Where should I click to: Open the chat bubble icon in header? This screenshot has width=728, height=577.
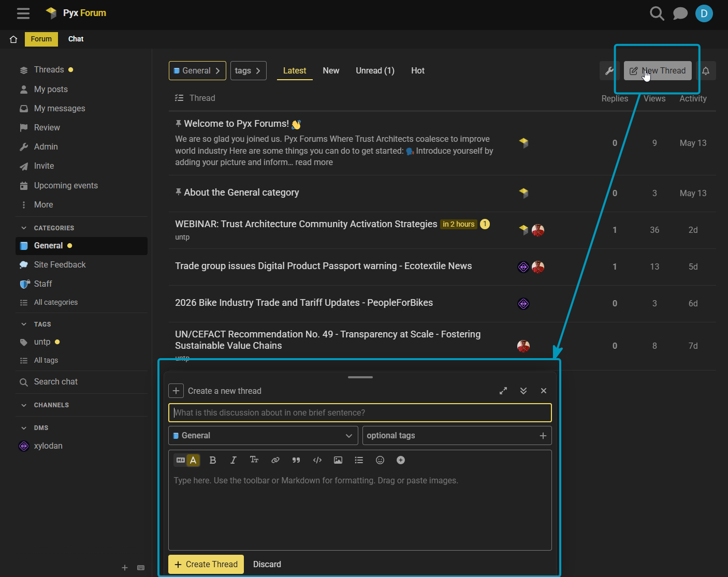click(x=680, y=13)
